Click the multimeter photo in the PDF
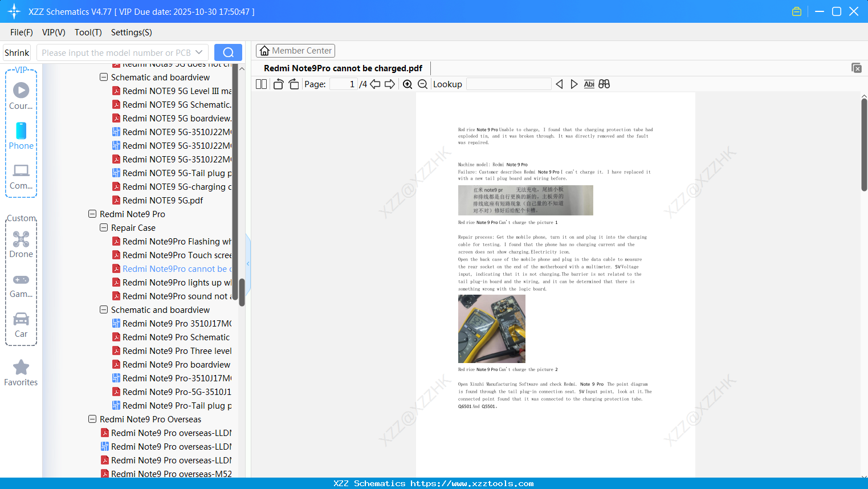The image size is (868, 489). [x=492, y=328]
